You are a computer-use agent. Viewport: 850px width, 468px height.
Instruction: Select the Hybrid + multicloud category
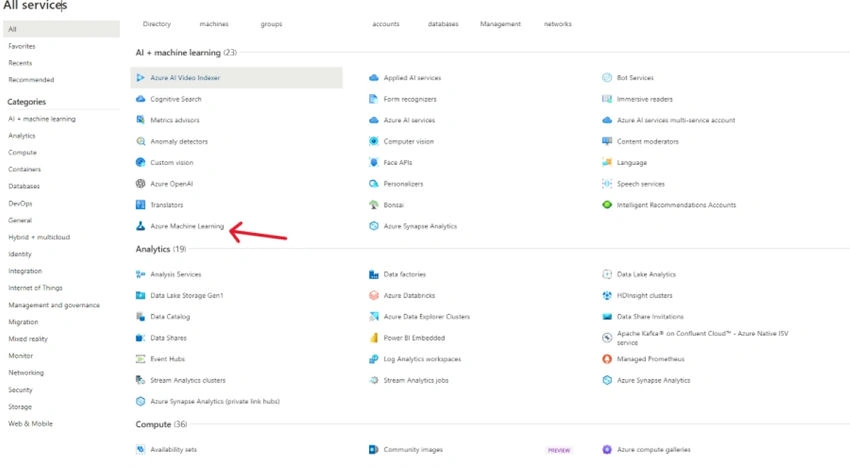39,237
